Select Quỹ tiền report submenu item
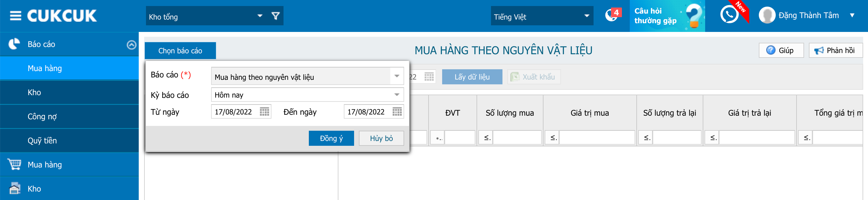868x200 pixels. 69,140
